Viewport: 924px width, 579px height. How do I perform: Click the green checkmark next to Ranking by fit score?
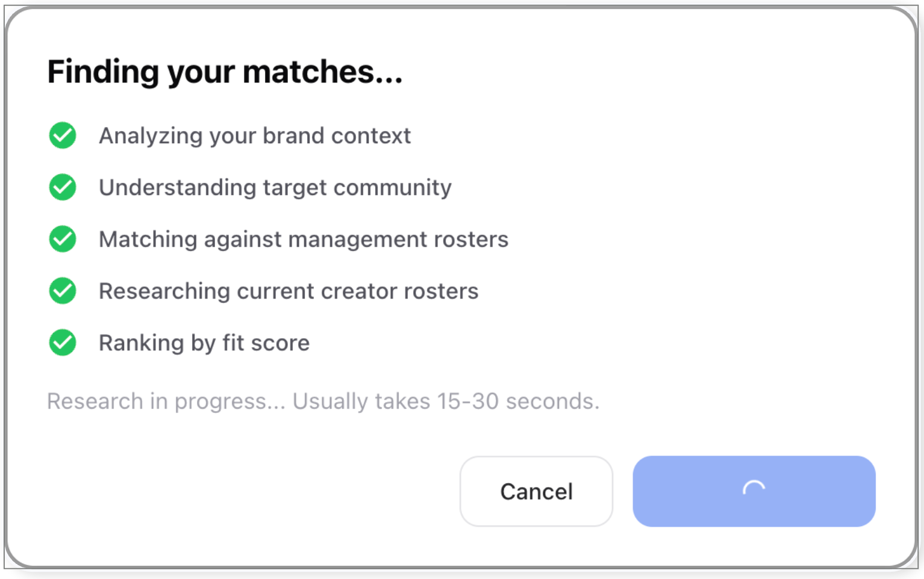(x=63, y=342)
